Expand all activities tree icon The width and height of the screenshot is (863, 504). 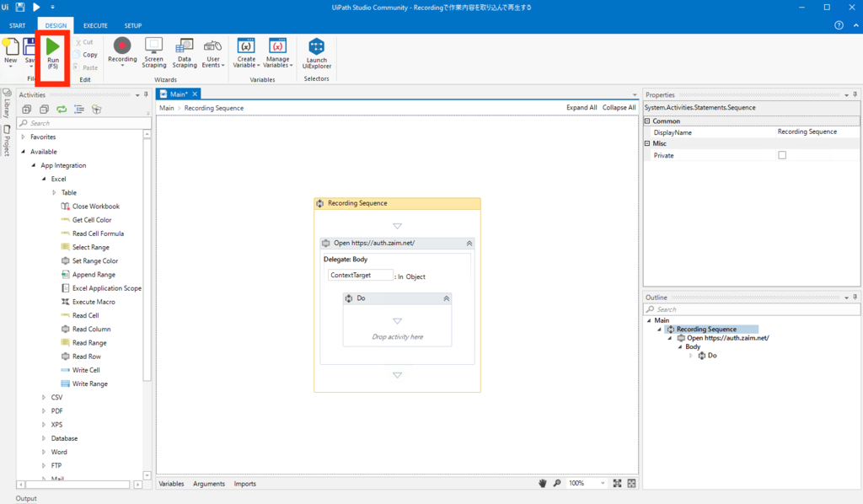pyautogui.click(x=26, y=109)
